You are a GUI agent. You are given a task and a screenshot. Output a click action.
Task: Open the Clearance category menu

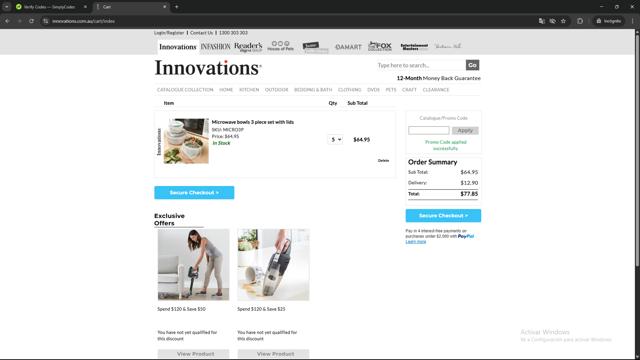[x=436, y=90]
